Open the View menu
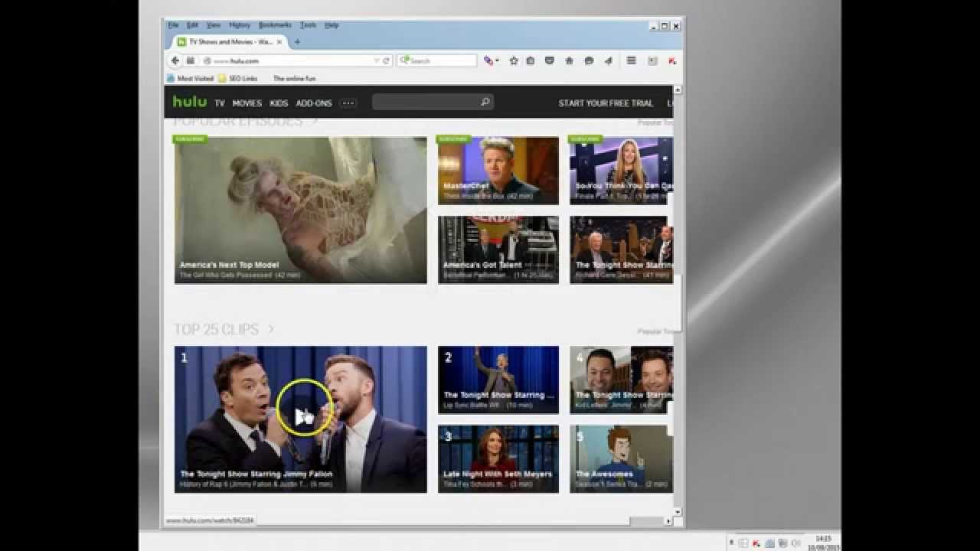 (214, 25)
